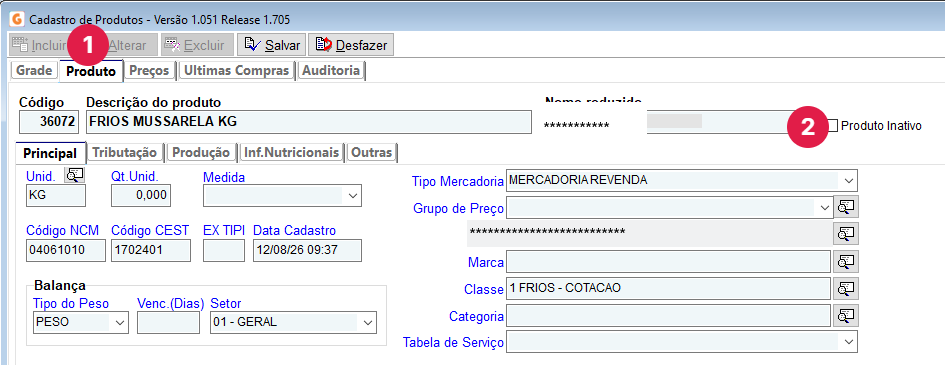The width and height of the screenshot is (945, 365).
Task: Click the Venc.(Dias) field
Action: [169, 322]
